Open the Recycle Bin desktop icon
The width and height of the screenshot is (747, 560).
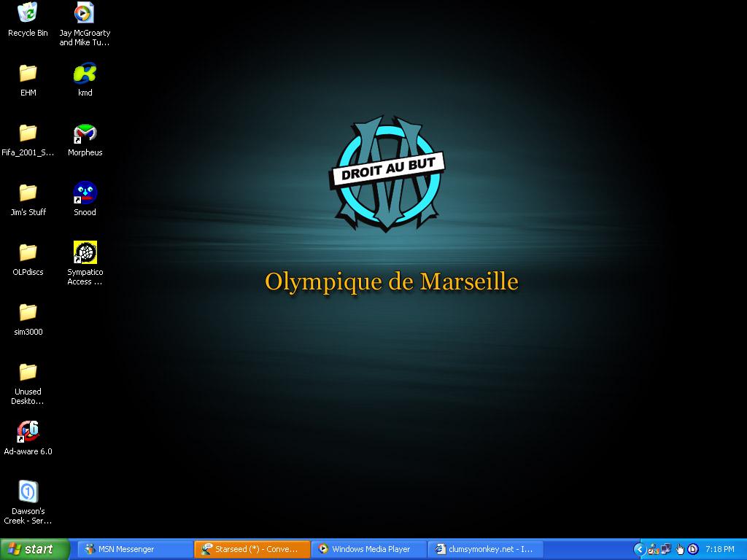28,13
